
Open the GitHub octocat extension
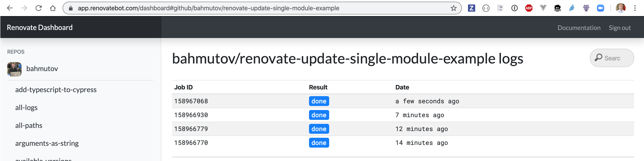[x=586, y=8]
